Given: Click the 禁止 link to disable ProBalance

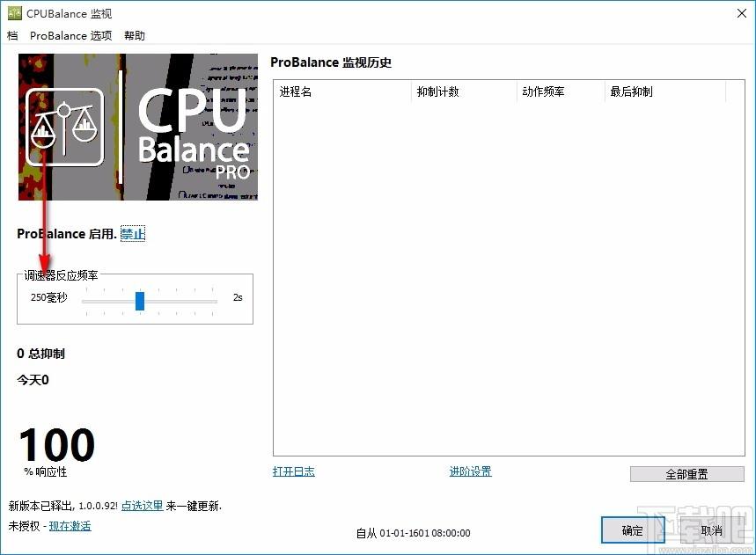Looking at the screenshot, I should tap(133, 234).
